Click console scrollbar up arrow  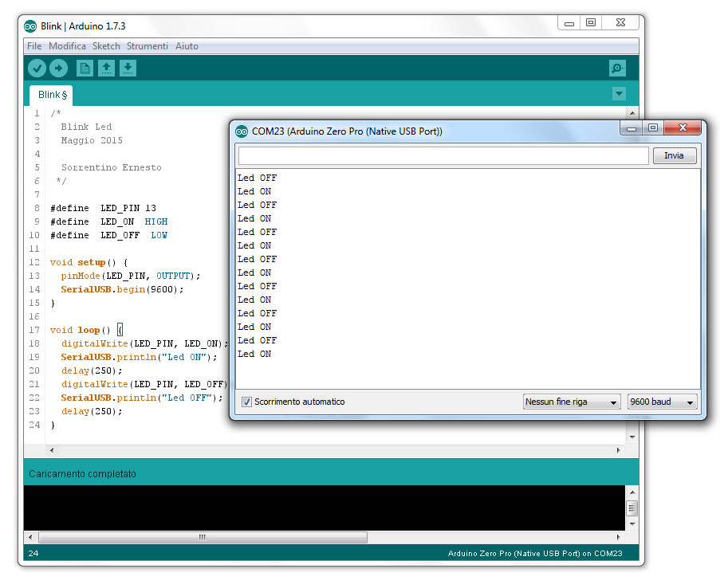[x=632, y=492]
